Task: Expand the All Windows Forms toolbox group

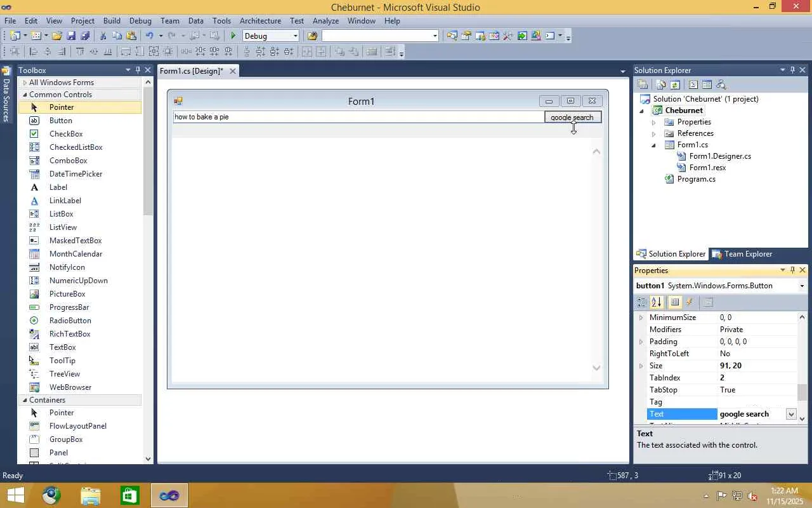Action: 25,83
